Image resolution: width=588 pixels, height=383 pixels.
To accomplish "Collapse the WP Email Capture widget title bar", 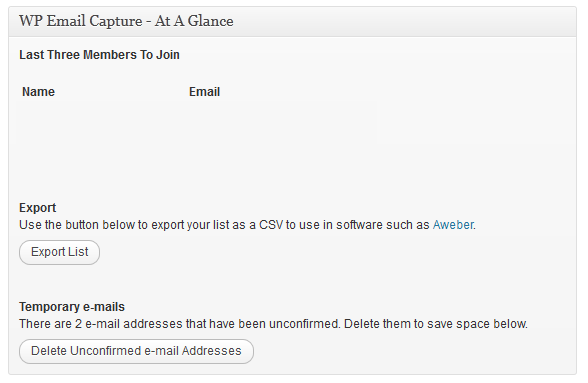I will tap(292, 21).
